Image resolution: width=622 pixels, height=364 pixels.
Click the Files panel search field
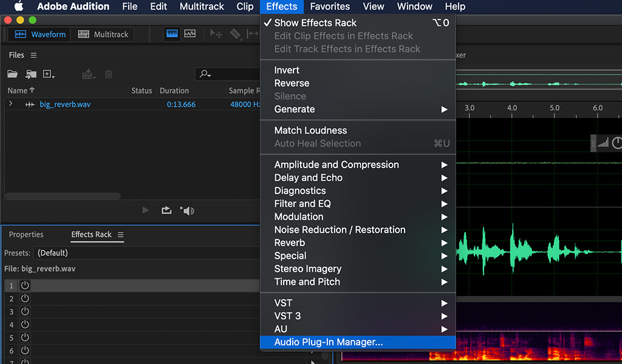[x=228, y=74]
